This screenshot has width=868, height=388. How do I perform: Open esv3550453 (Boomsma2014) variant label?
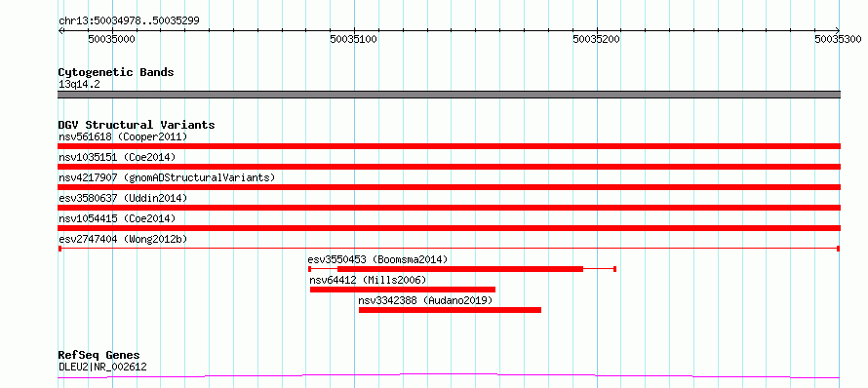(377, 259)
